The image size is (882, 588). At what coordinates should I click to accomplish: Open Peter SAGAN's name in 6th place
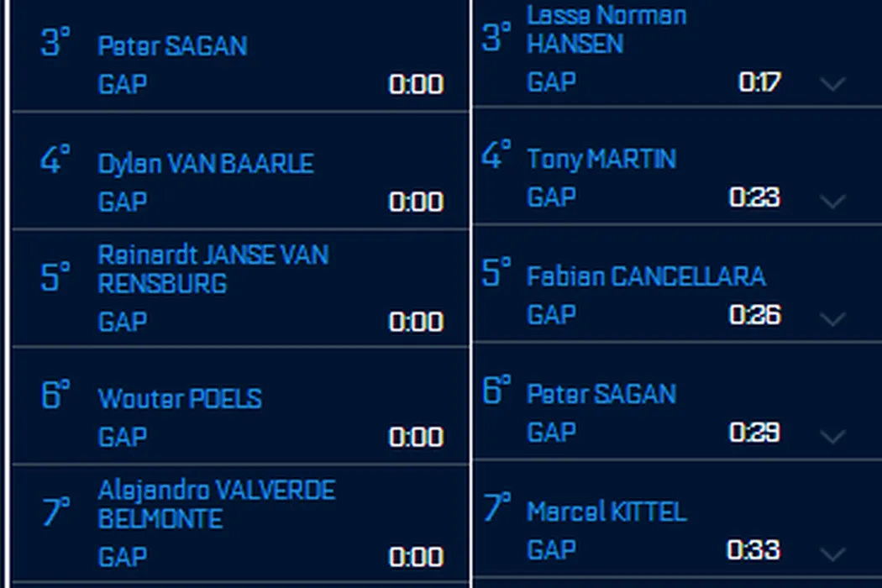point(601,394)
